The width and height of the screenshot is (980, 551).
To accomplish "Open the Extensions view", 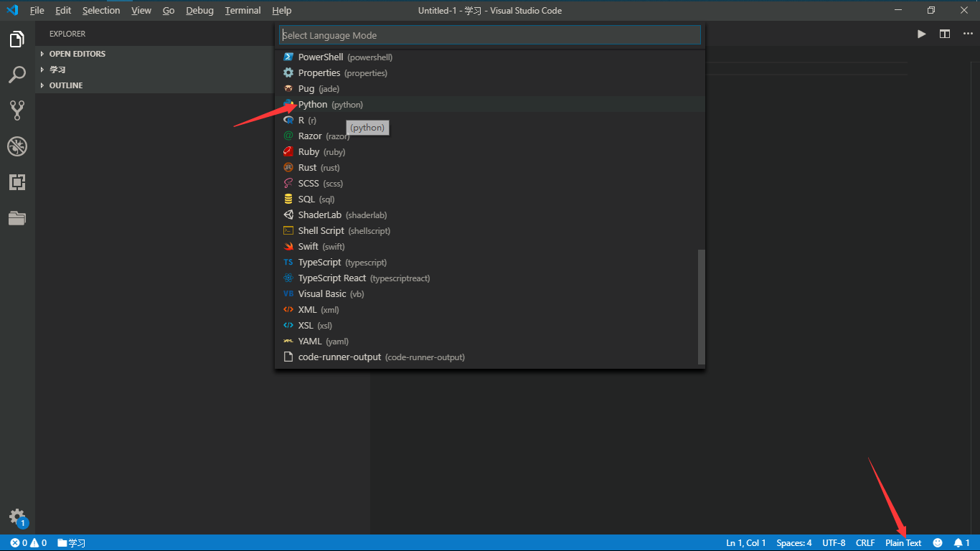I will click(17, 182).
